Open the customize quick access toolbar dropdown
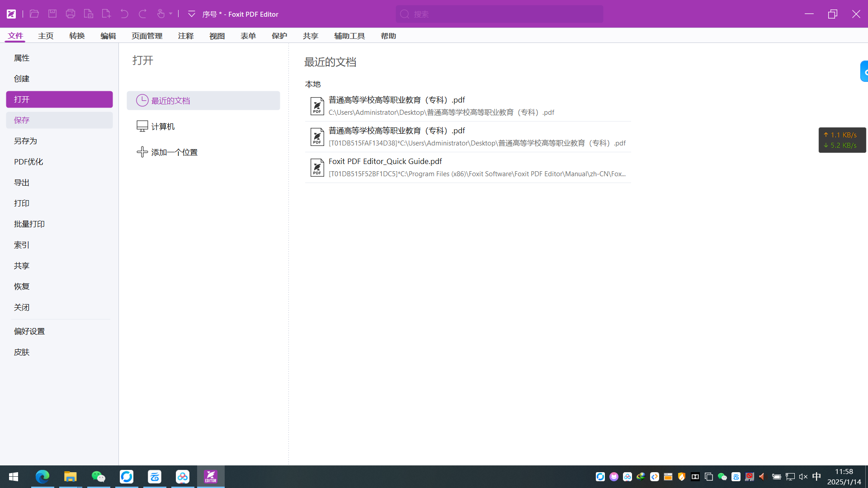868x488 pixels. (192, 14)
